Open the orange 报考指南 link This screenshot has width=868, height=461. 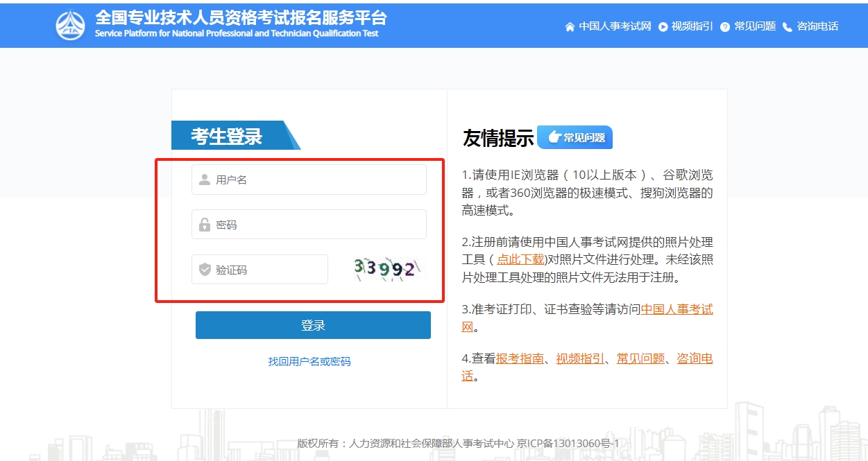pos(520,359)
